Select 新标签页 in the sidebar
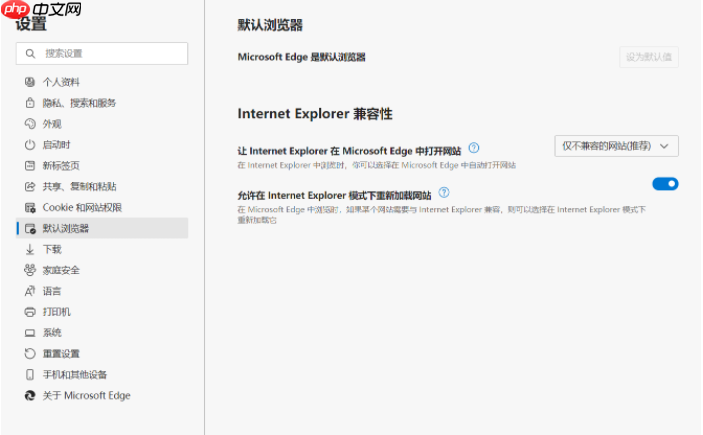Viewport: 703px width, 435px height. pos(102,165)
